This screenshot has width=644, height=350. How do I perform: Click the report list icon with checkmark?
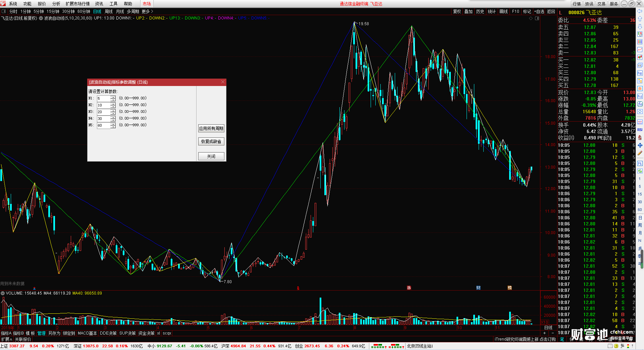click(640, 34)
